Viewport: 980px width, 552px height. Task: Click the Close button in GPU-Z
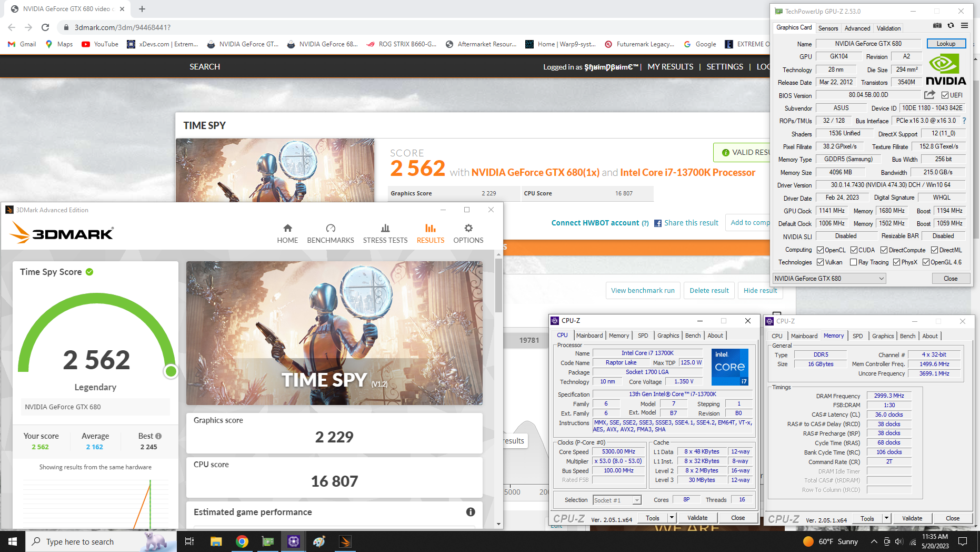[x=951, y=279]
